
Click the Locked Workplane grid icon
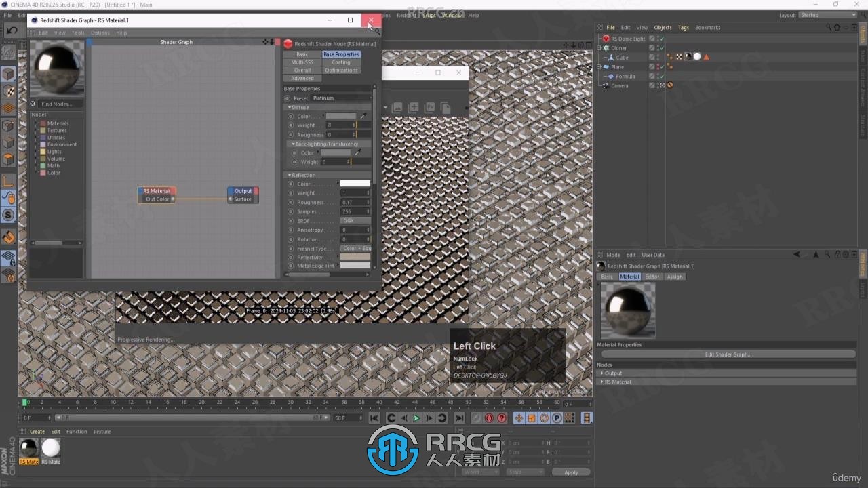[x=8, y=258]
